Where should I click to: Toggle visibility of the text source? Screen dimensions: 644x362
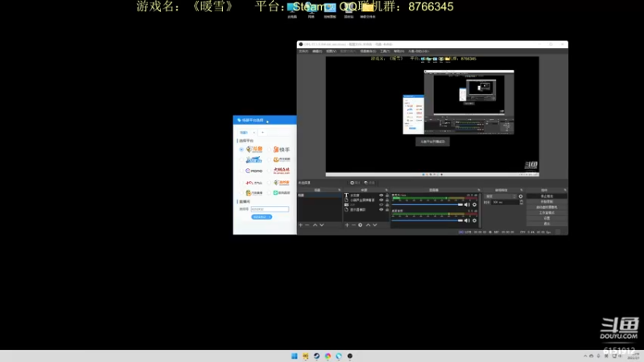381,195
